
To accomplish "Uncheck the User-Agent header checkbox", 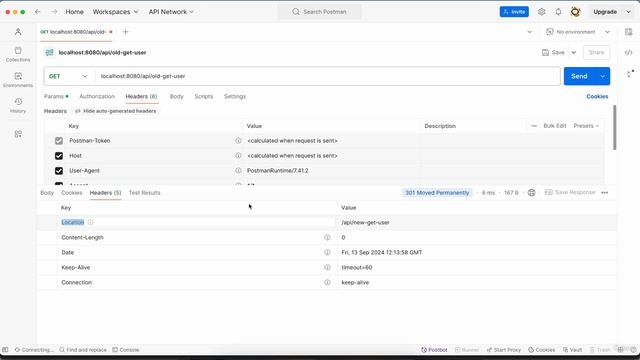I will [x=59, y=171].
